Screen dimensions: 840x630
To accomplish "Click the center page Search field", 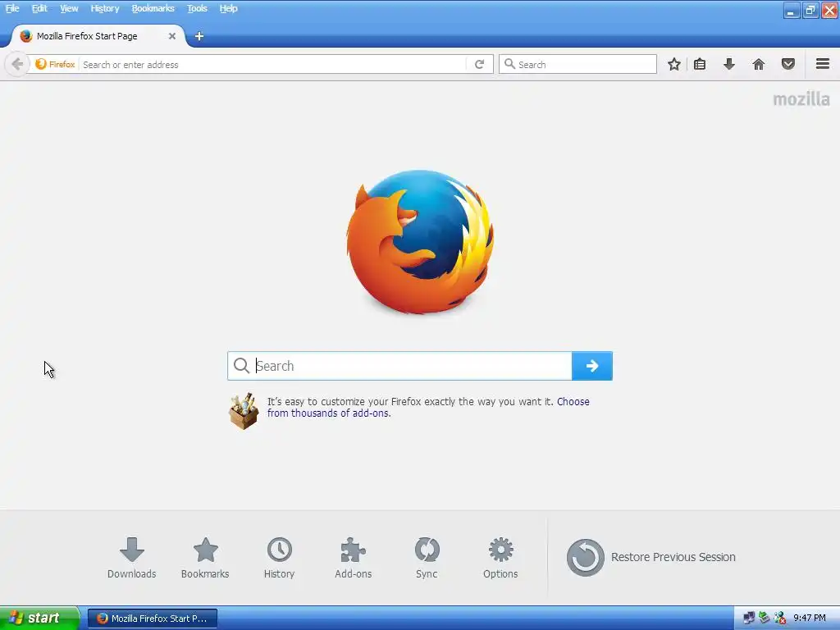I will pyautogui.click(x=399, y=366).
